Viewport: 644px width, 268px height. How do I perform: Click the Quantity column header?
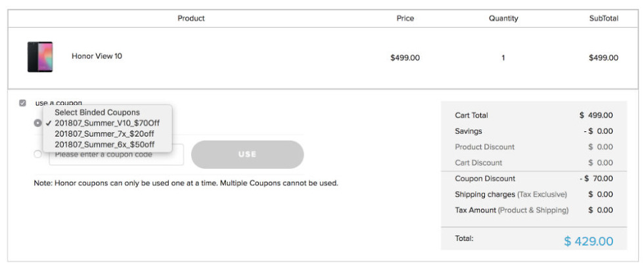[x=503, y=18]
